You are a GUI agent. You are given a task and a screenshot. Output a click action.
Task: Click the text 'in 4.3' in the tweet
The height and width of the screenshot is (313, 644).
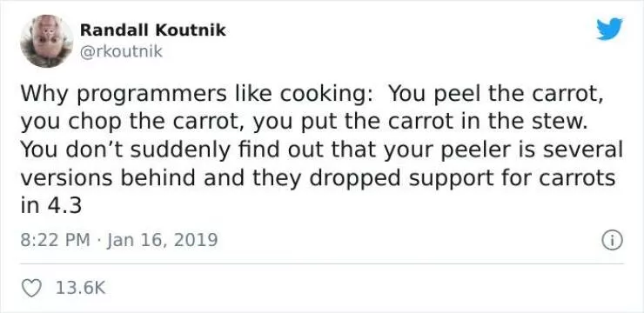point(51,206)
